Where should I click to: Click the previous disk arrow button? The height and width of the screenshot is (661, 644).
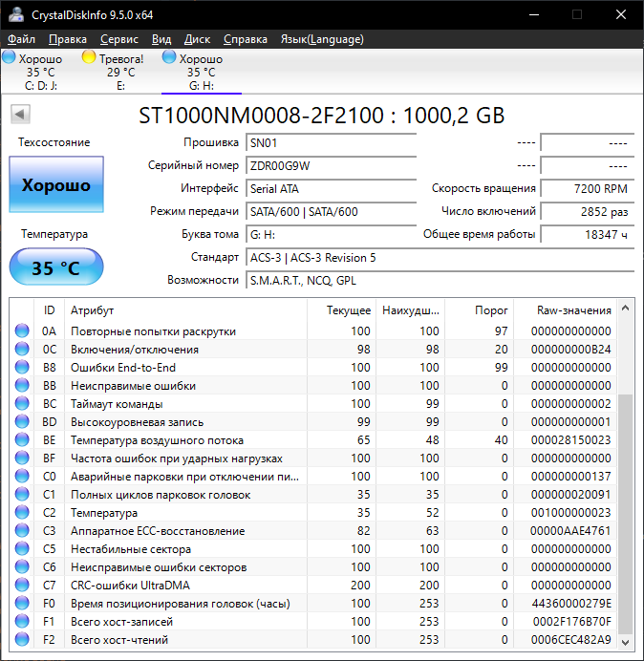[20, 114]
